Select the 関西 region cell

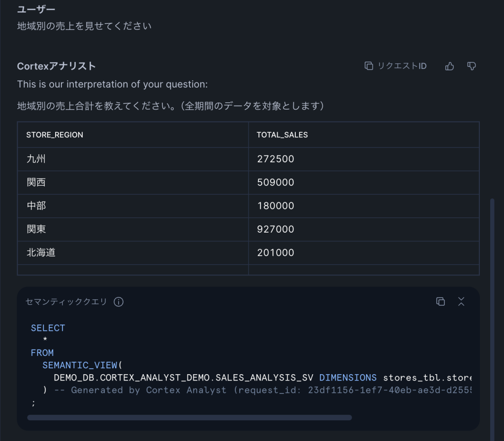click(36, 182)
